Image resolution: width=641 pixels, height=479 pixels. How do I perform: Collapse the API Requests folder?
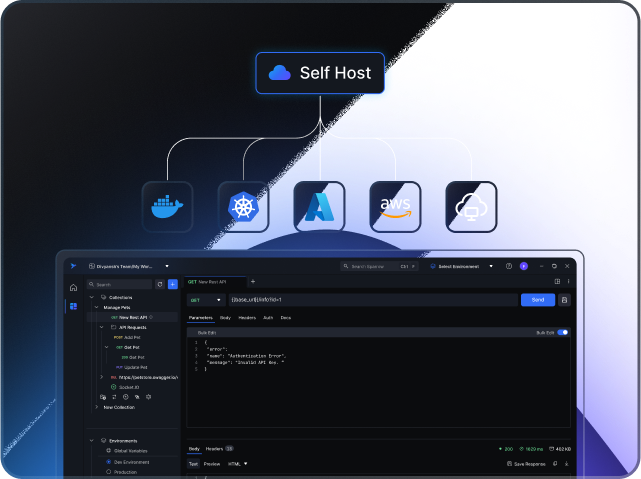[x=101, y=327]
